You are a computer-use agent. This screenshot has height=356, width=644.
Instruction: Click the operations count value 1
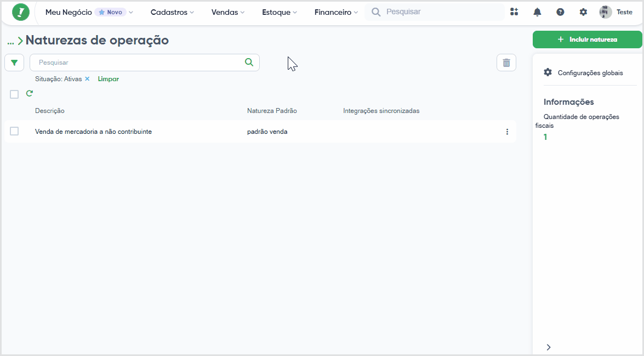click(x=545, y=137)
